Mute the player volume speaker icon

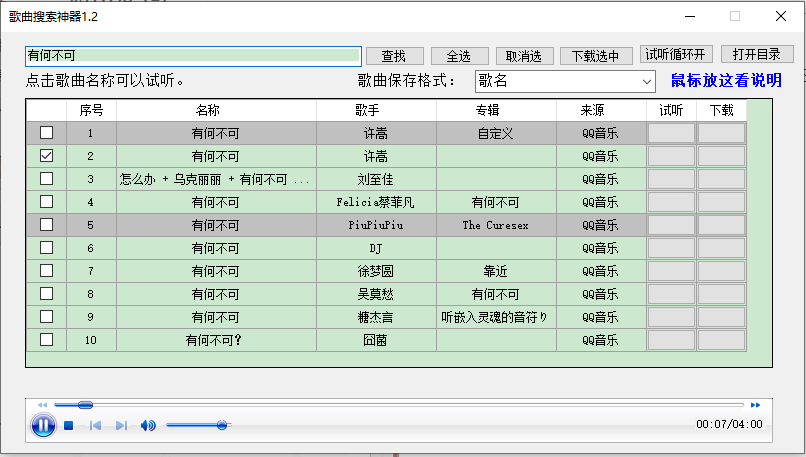pyautogui.click(x=148, y=425)
